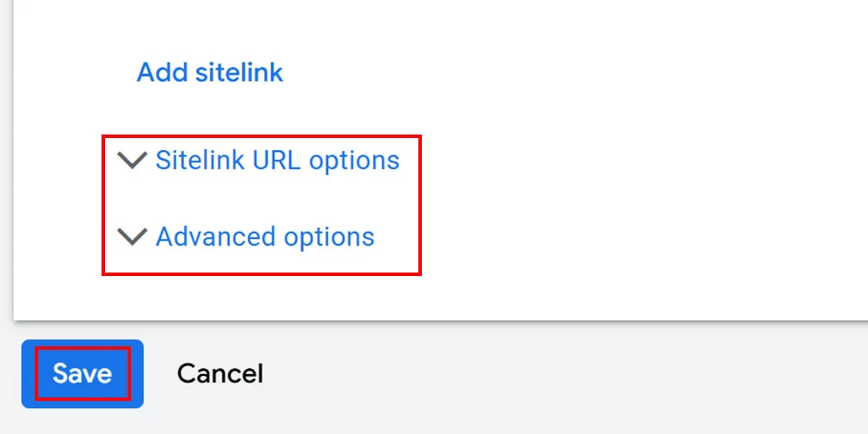Select the Sitelink URL options heading text
This screenshot has width=868, height=434.
coord(277,161)
